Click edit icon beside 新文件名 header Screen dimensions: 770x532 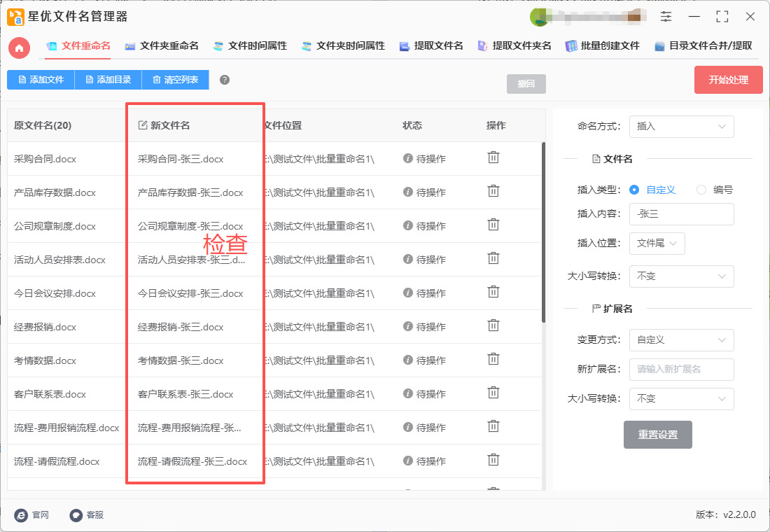point(143,125)
